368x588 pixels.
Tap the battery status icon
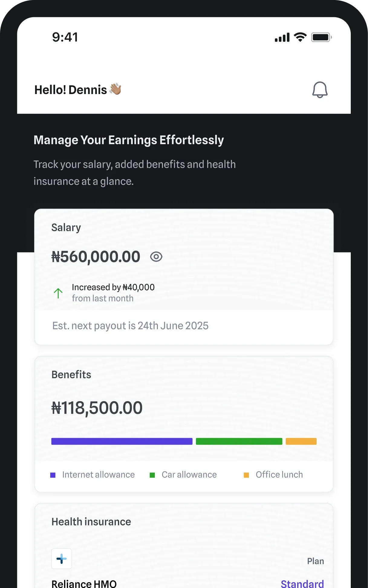321,37
